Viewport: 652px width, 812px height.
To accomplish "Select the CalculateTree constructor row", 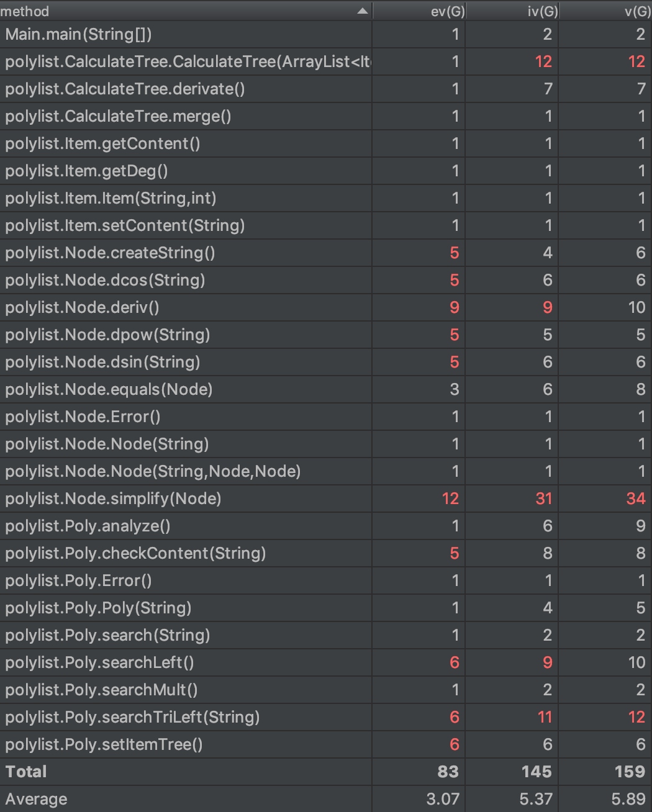I will pyautogui.click(x=186, y=61).
